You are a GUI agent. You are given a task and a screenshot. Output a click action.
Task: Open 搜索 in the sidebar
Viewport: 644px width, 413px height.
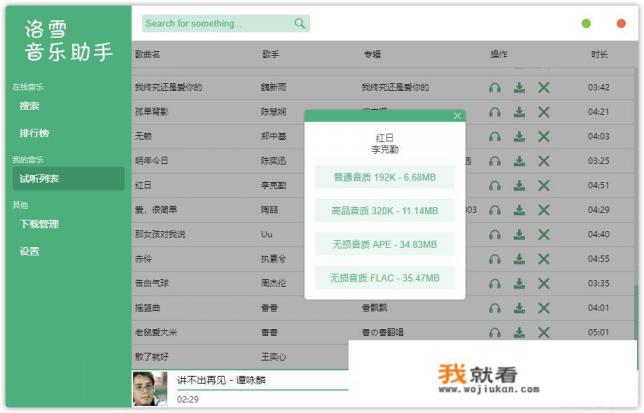coord(30,106)
